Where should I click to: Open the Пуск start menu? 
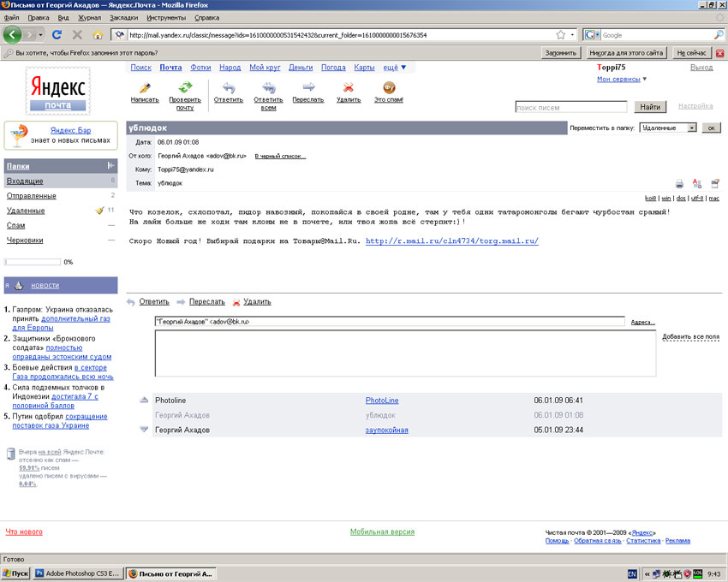click(x=15, y=573)
